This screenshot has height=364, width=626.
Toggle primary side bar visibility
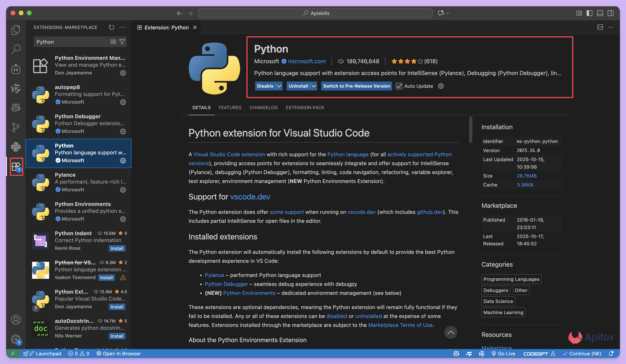[589, 13]
